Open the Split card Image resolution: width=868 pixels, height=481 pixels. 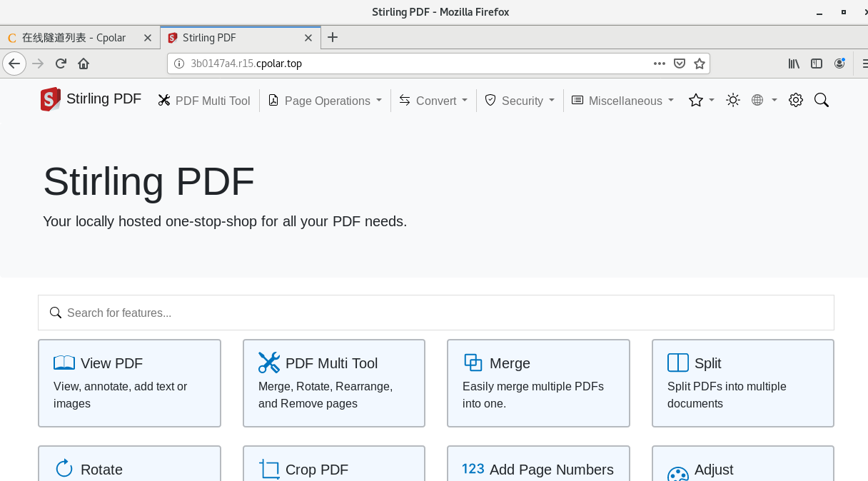coord(743,383)
